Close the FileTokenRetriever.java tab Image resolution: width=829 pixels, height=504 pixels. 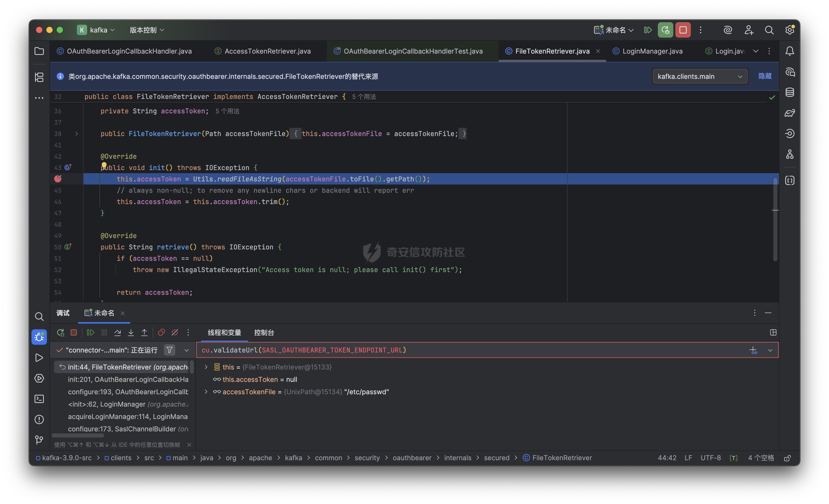pos(598,51)
